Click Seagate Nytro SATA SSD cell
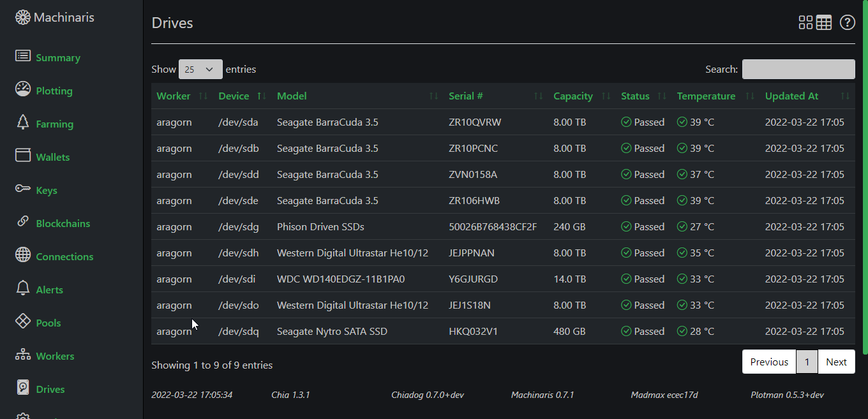 (x=332, y=331)
